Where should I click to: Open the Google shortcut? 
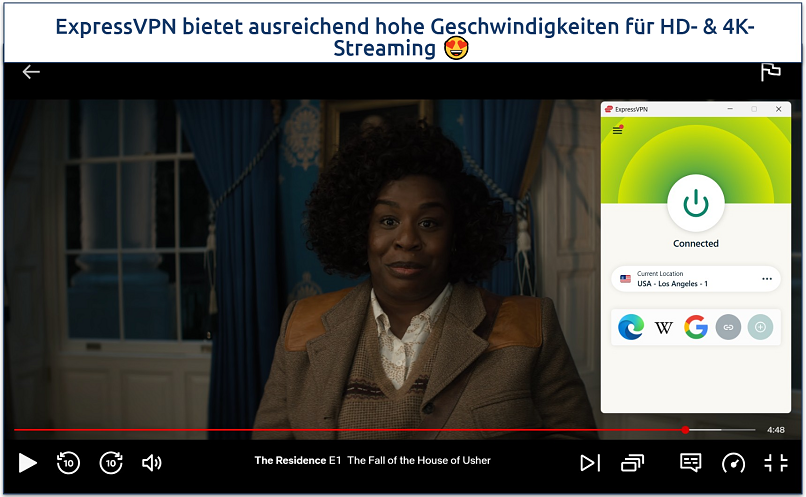(695, 327)
